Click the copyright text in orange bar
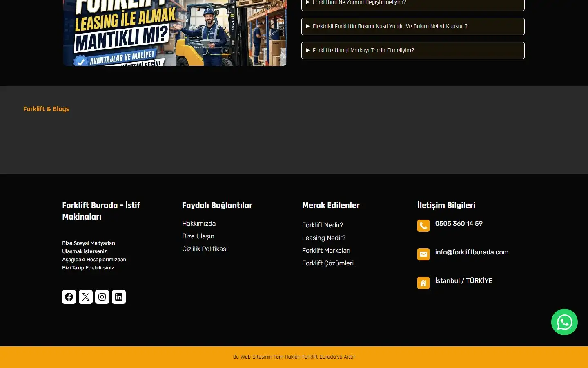This screenshot has width=588, height=368. coord(294,357)
